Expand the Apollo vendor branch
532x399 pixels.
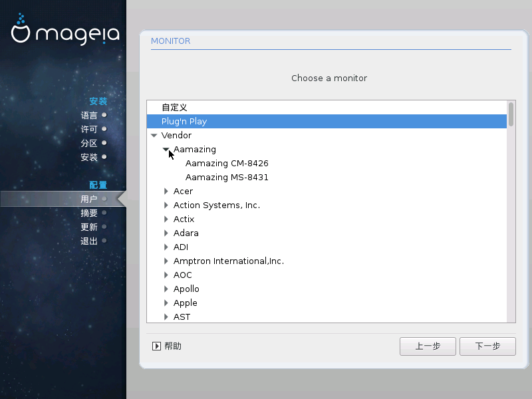(x=166, y=289)
